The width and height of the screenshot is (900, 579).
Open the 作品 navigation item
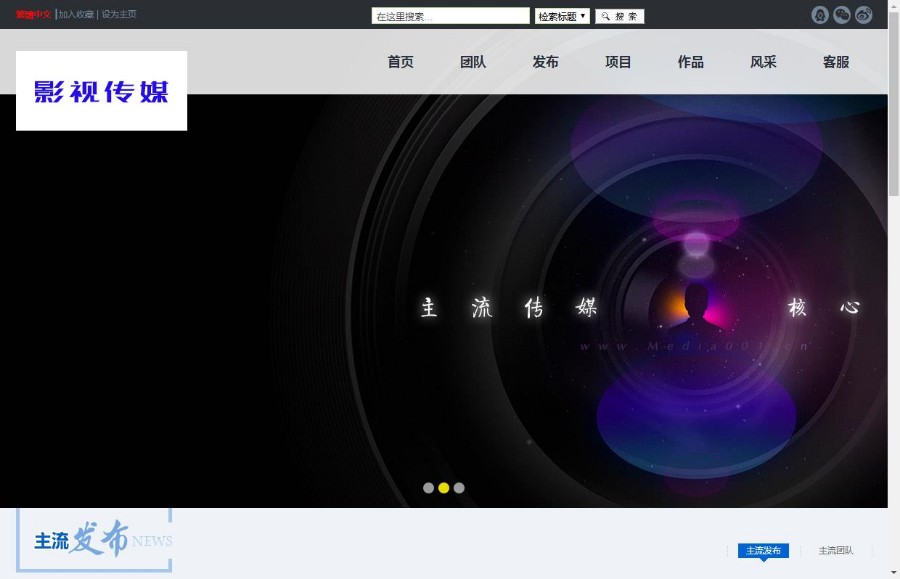690,62
